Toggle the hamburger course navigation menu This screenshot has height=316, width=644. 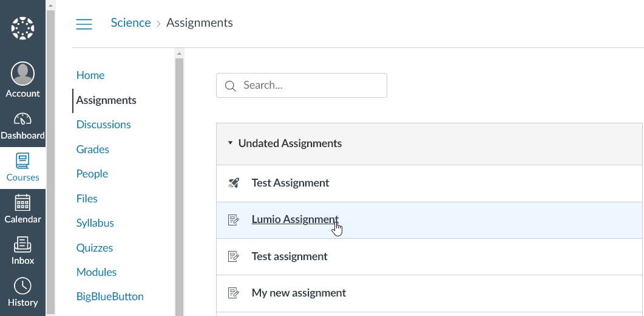point(84,24)
